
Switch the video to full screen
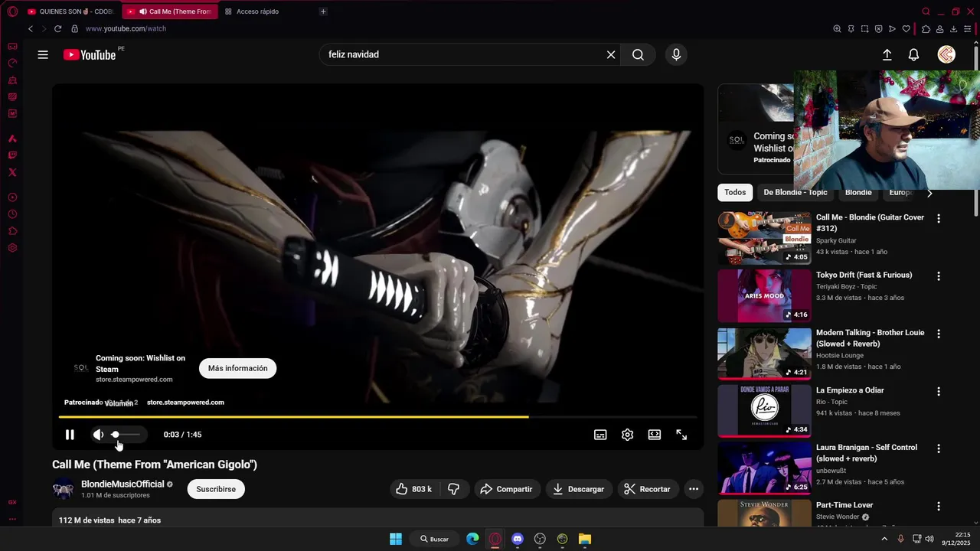(x=681, y=435)
